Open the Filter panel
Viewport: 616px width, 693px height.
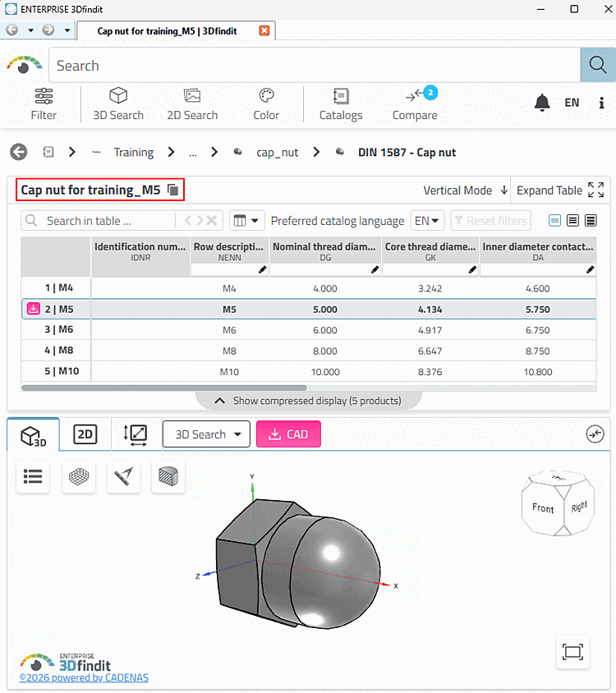[x=44, y=104]
